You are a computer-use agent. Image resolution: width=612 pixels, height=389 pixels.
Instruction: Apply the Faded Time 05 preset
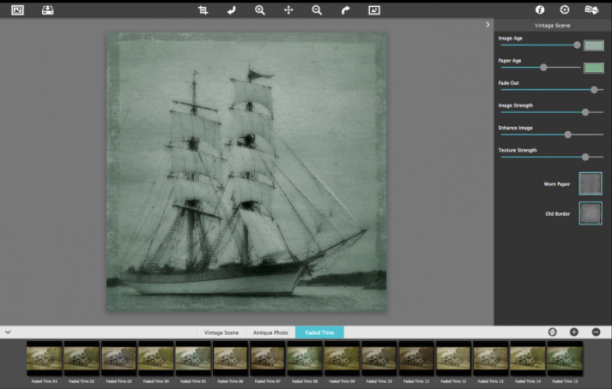[x=193, y=359]
